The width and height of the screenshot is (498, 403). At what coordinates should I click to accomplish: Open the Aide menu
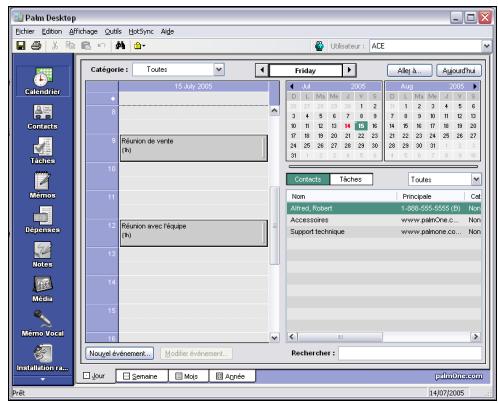tap(167, 31)
